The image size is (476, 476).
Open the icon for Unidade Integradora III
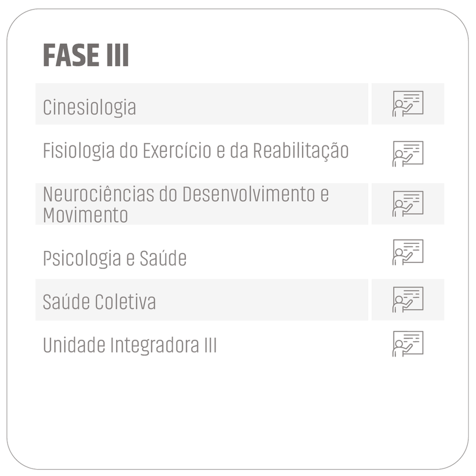(408, 344)
